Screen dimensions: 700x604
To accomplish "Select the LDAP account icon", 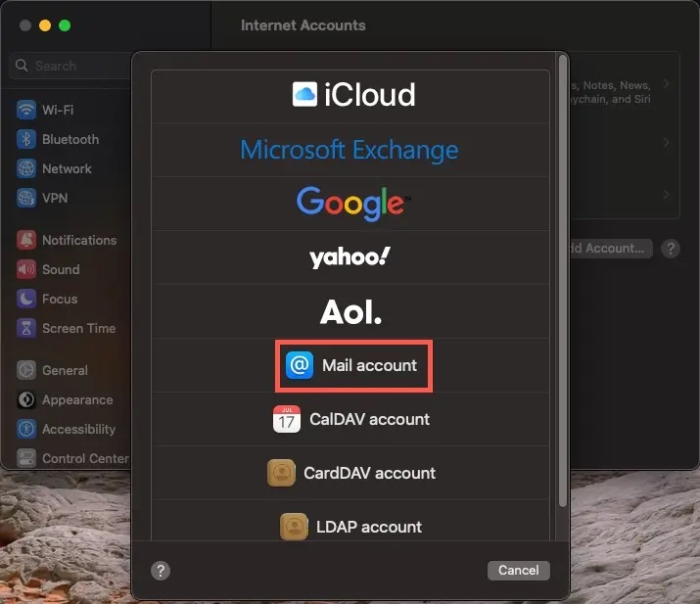I will click(x=294, y=527).
